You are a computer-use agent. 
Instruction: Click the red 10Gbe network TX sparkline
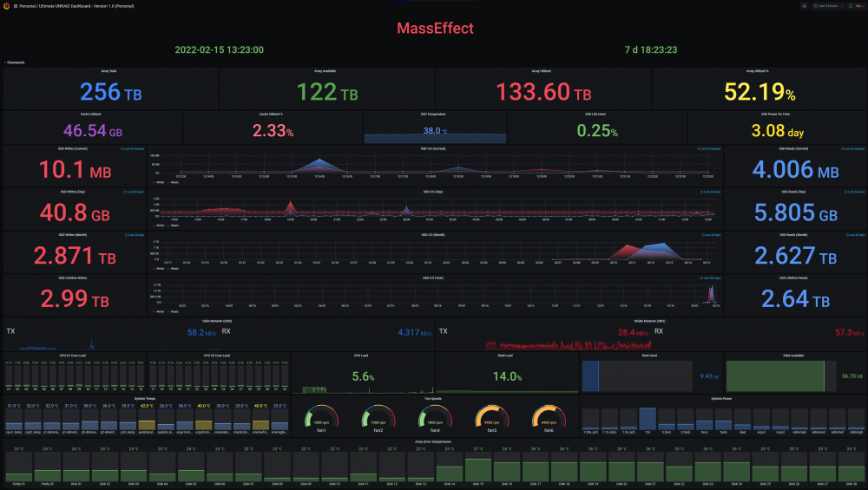pos(569,345)
